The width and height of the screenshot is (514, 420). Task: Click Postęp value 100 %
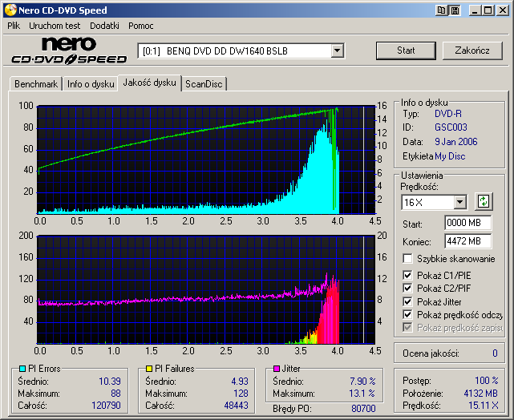coord(487,381)
